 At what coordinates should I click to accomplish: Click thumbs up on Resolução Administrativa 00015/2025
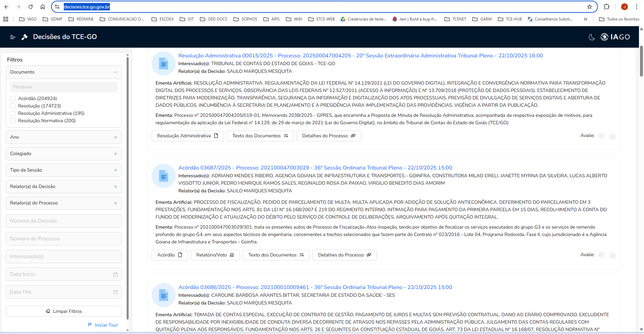[612, 136]
